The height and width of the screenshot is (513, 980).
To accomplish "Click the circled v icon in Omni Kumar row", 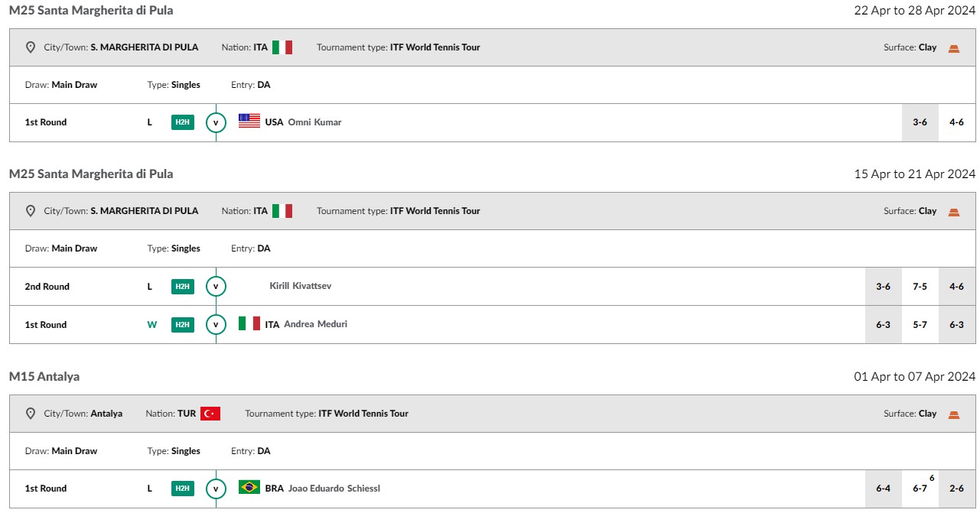I will click(x=216, y=122).
